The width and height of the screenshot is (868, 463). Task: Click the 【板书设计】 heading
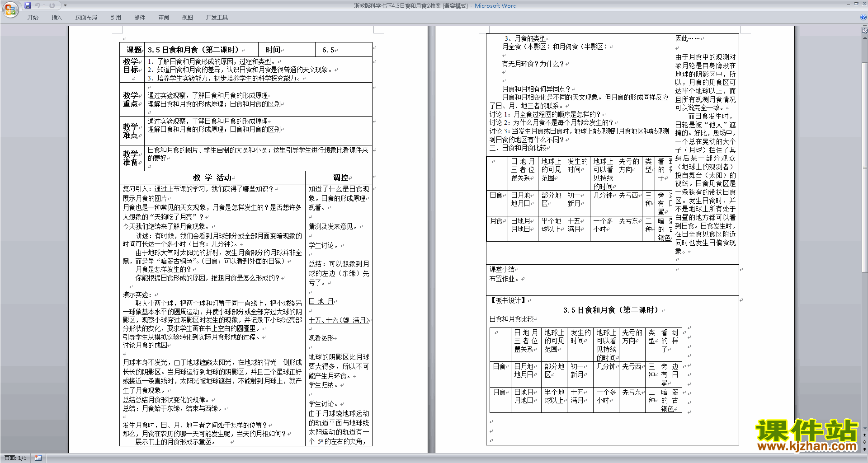click(508, 300)
